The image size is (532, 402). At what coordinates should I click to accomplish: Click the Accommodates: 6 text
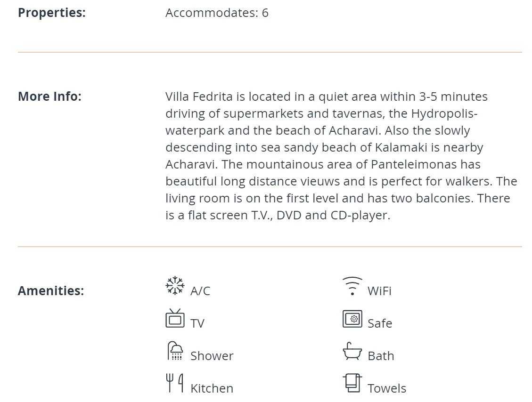tap(217, 13)
